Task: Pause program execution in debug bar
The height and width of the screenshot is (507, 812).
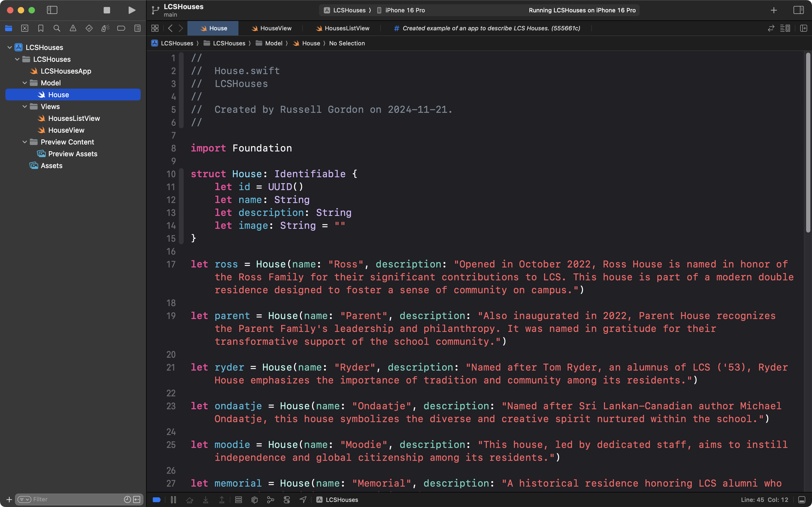Action: [x=173, y=500]
